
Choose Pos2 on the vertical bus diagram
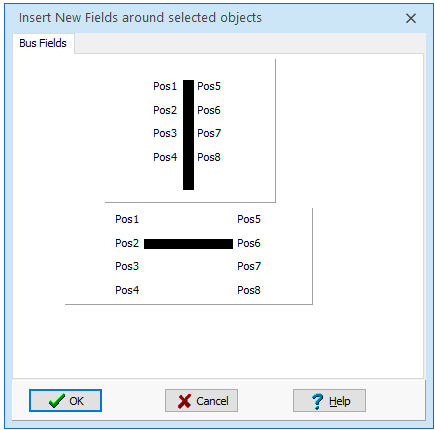tap(165, 110)
